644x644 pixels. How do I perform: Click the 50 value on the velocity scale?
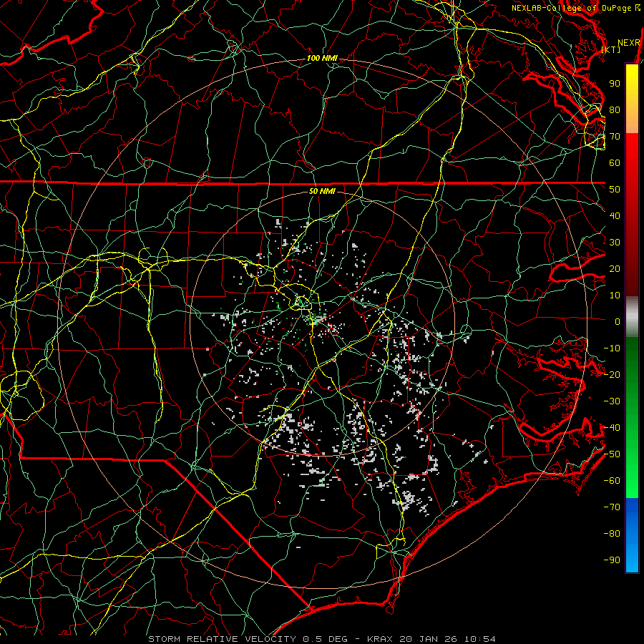tap(615, 190)
